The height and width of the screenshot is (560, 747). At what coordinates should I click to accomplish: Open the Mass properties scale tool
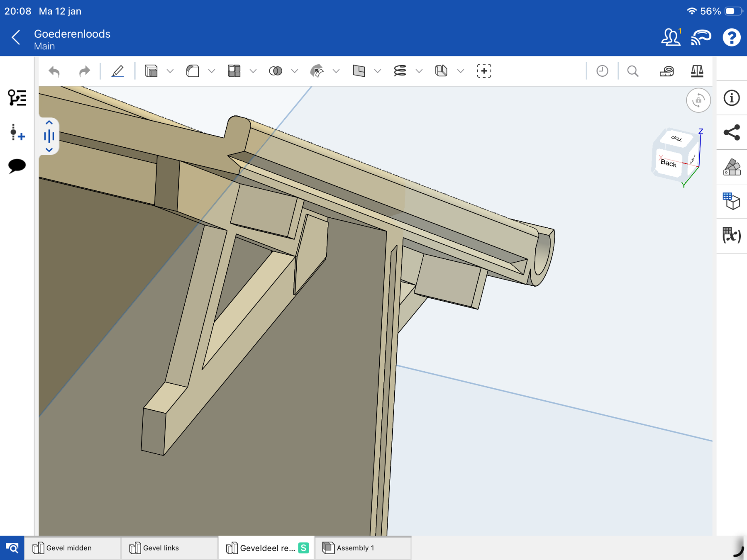point(697,71)
